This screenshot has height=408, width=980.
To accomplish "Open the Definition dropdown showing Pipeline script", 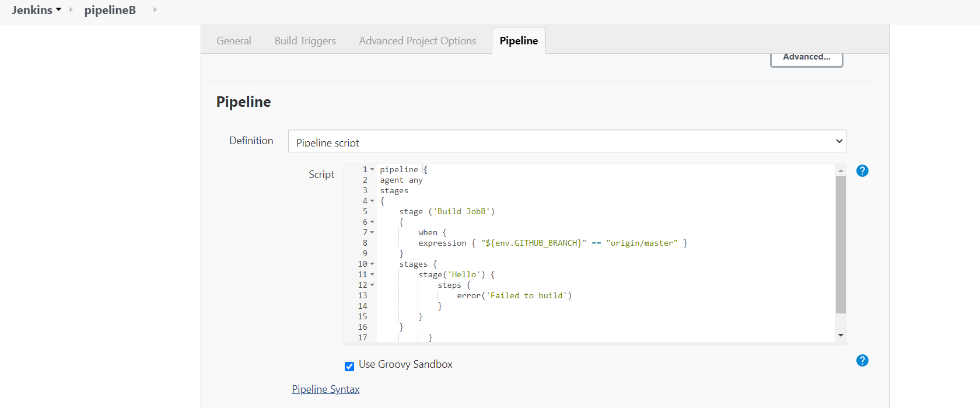I will click(x=567, y=141).
